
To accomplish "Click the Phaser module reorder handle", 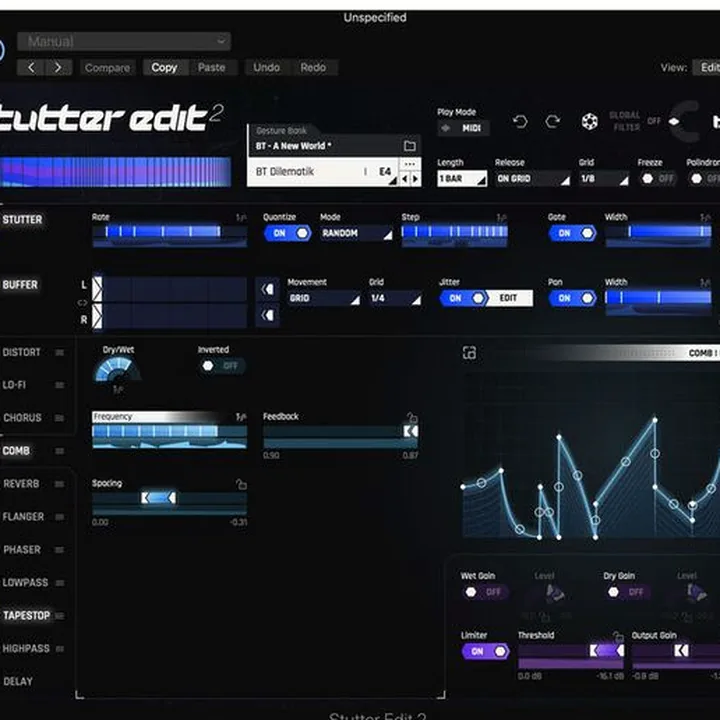I will (x=60, y=550).
